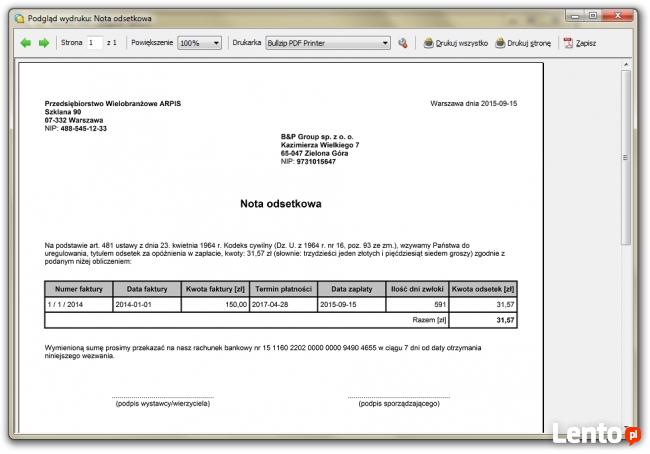Open printer settings icon next to printer list
The width and height of the screenshot is (650, 454).
coord(402,43)
